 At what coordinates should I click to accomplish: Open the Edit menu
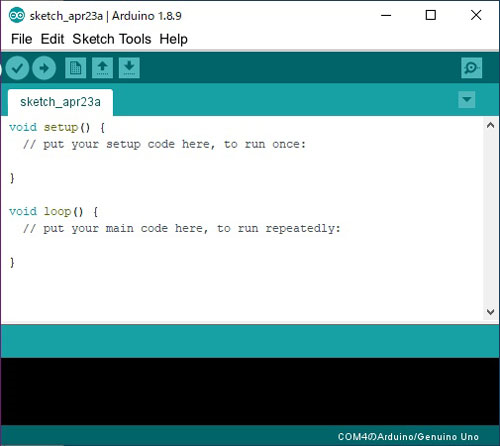tap(52, 39)
